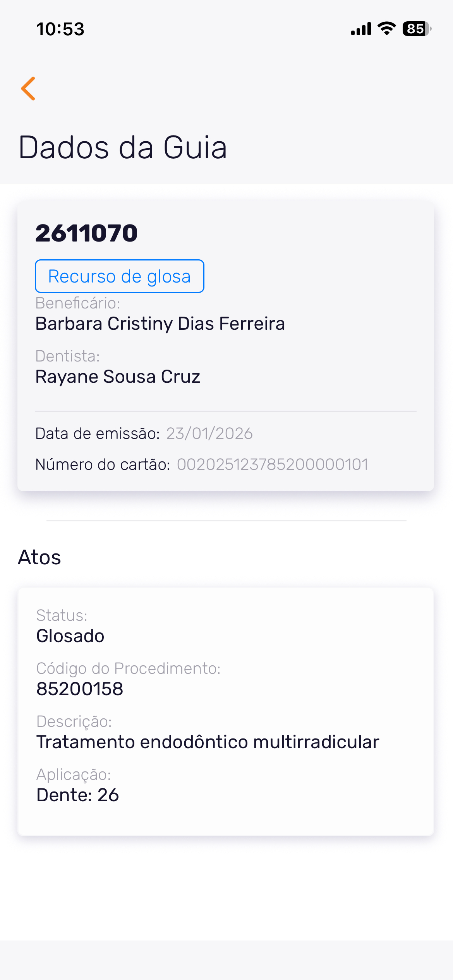Tap the Wi-Fi status icon
Screen dimensions: 453x980
[386, 29]
